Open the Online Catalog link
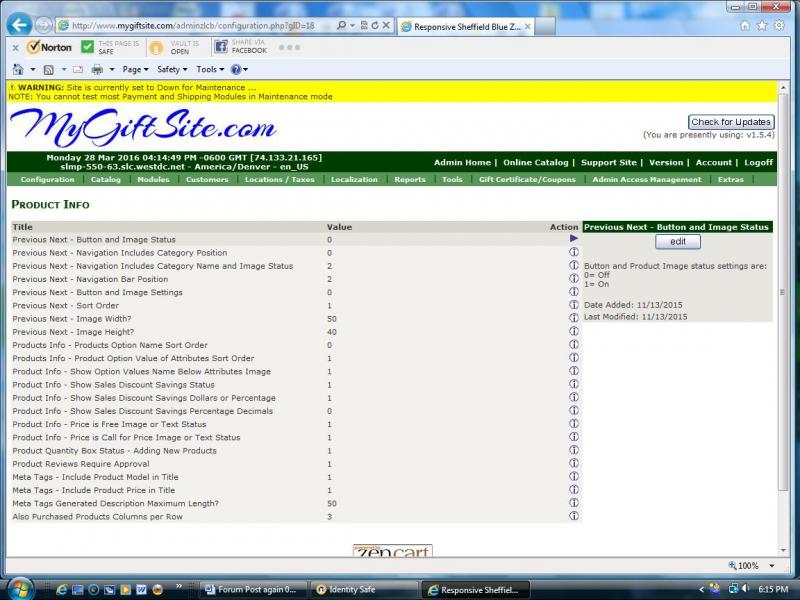 536,163
